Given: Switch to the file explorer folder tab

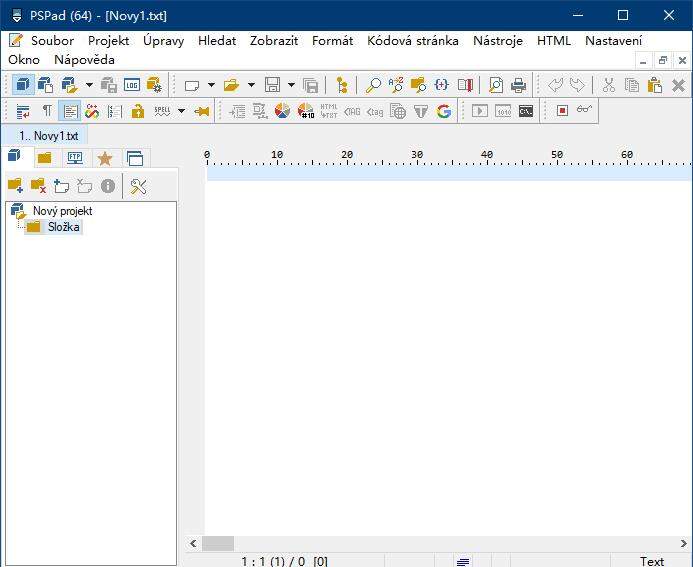Looking at the screenshot, I should pos(45,158).
